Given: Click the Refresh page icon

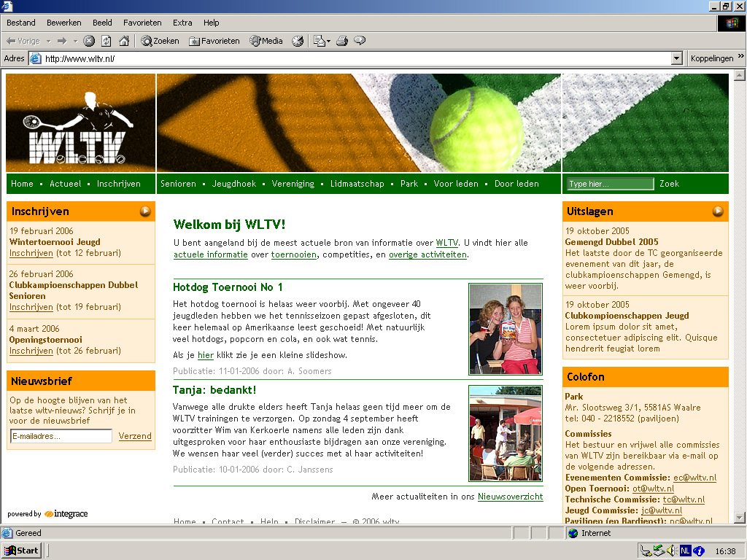Looking at the screenshot, I should point(107,41).
